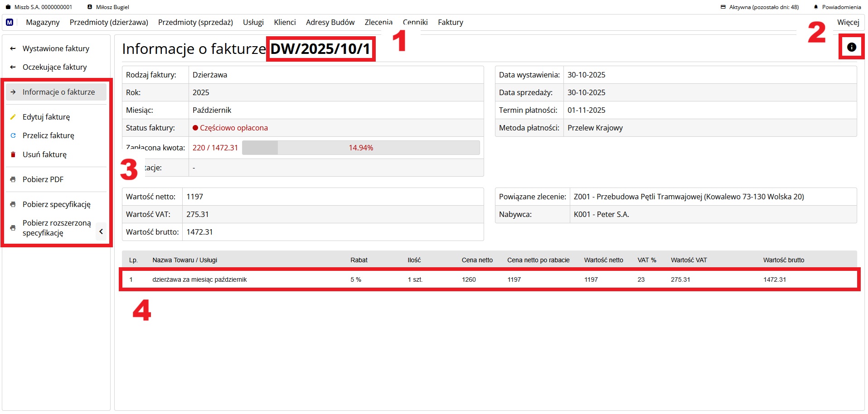Open the info icon in top right
Screen dimensions: 868x414
pos(851,47)
